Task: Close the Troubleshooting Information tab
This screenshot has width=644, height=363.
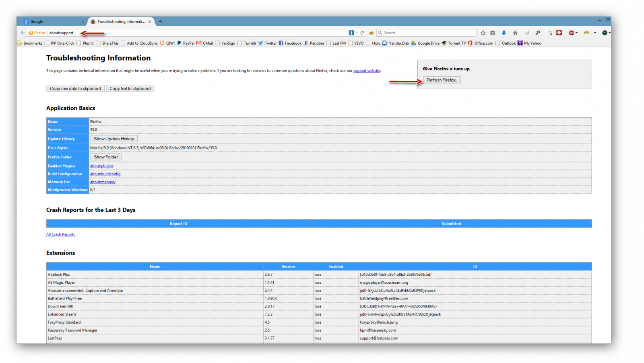Action: [x=150, y=22]
